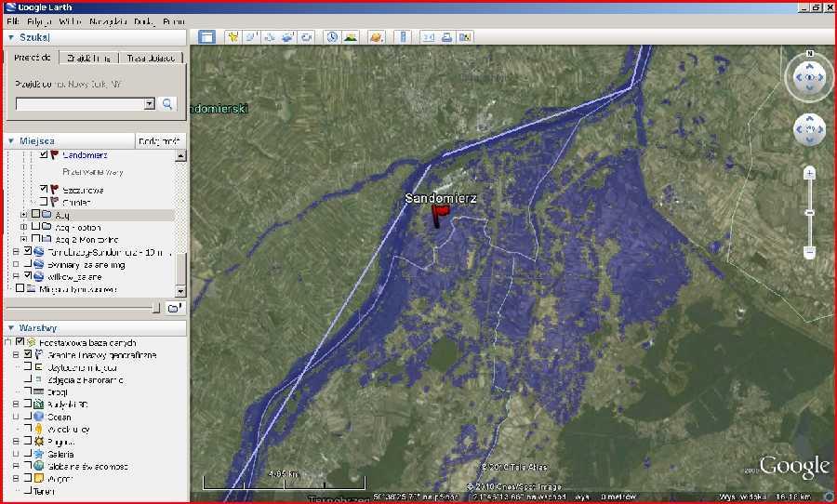This screenshot has width=837, height=504.
Task: Check the Acq folder checkbox
Action: pos(35,214)
